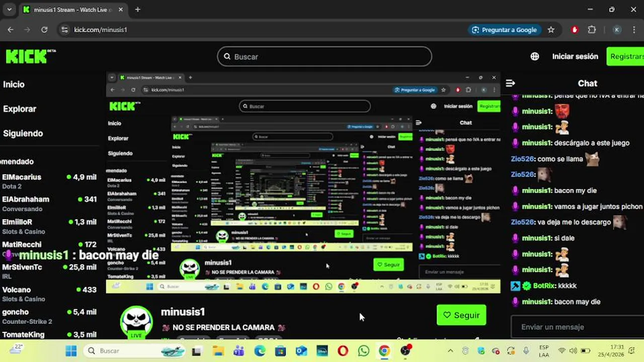Viewport: 644px width, 362px height.
Task: Click the microphone icon in the system tray
Action: [526, 350]
